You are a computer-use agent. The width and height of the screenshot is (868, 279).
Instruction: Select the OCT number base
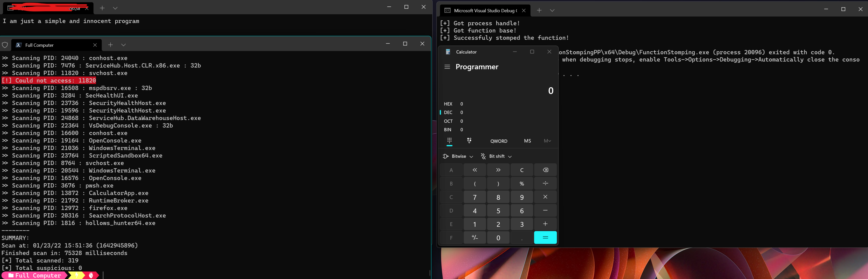tap(448, 121)
